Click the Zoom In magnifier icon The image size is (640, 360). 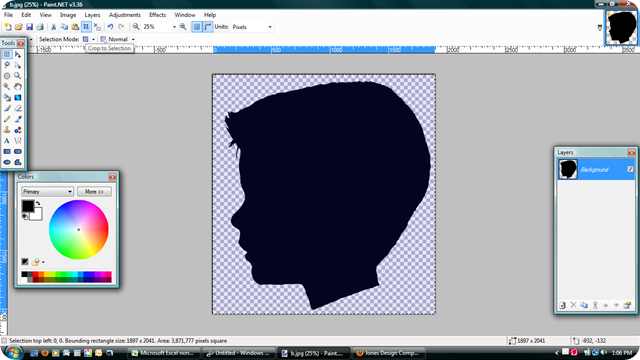[183, 27]
